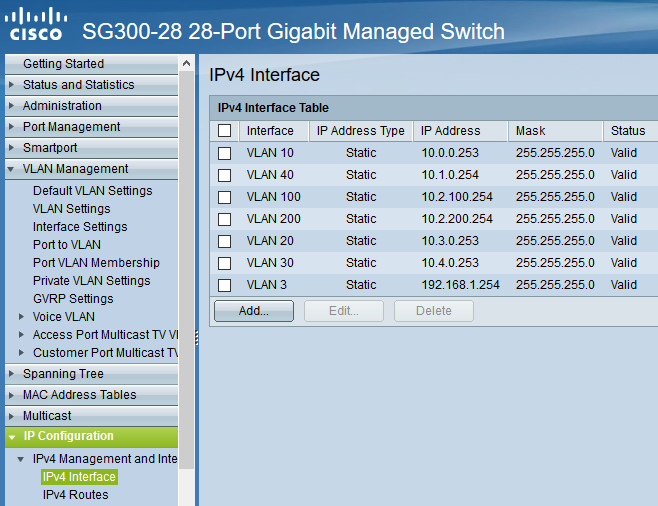Check the VLAN 3 row checkbox
The image size is (658, 506).
[x=225, y=285]
